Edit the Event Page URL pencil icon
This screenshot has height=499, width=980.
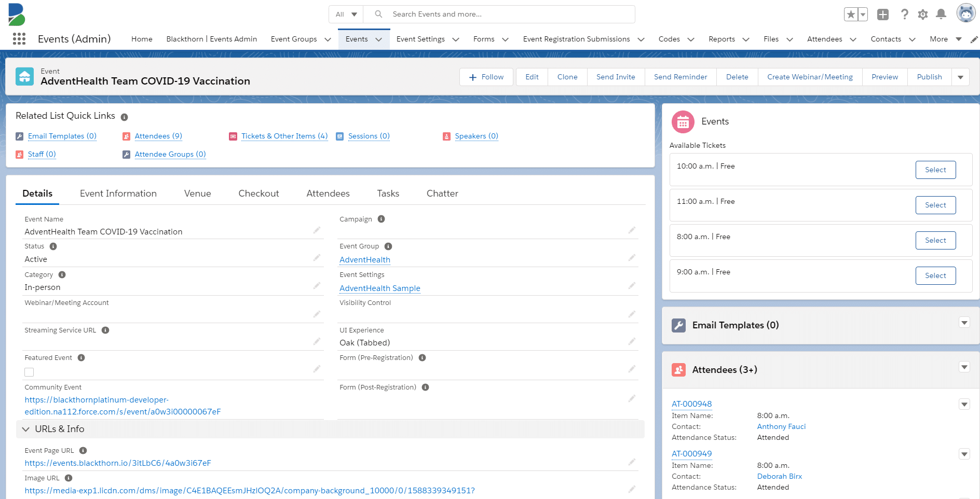point(632,462)
